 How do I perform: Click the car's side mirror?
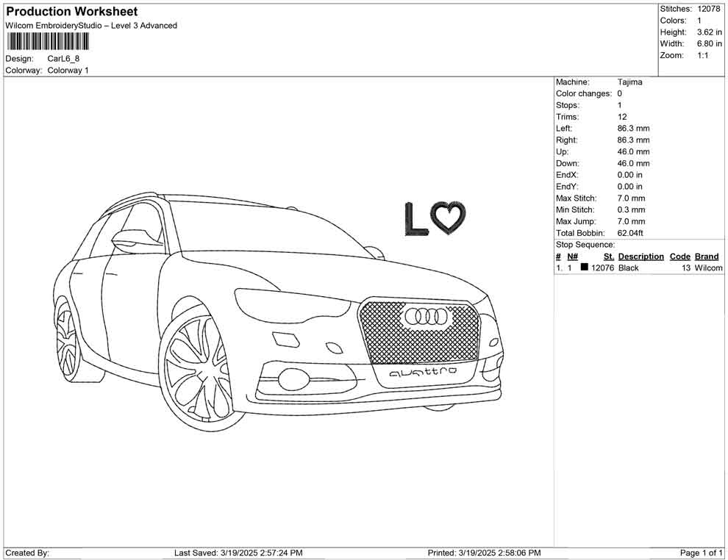(x=134, y=237)
